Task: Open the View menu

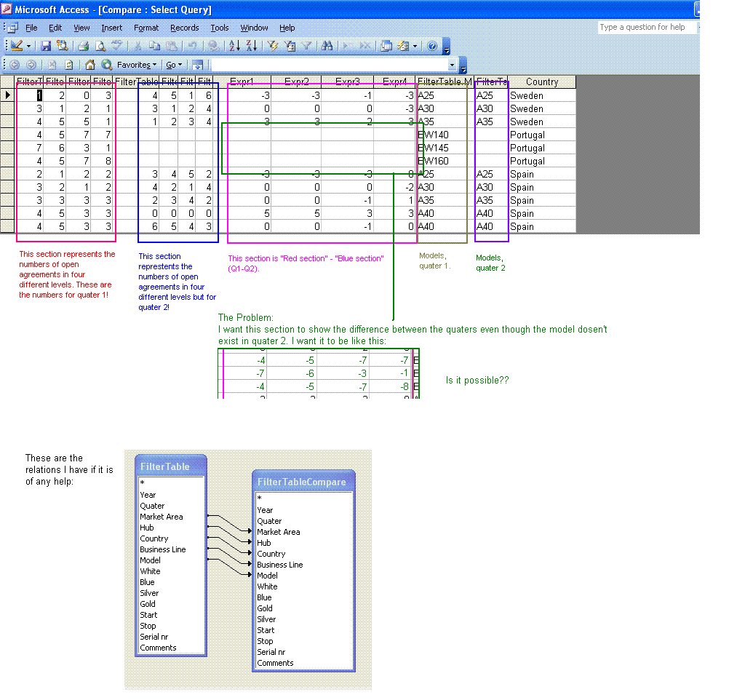Action: (81, 28)
